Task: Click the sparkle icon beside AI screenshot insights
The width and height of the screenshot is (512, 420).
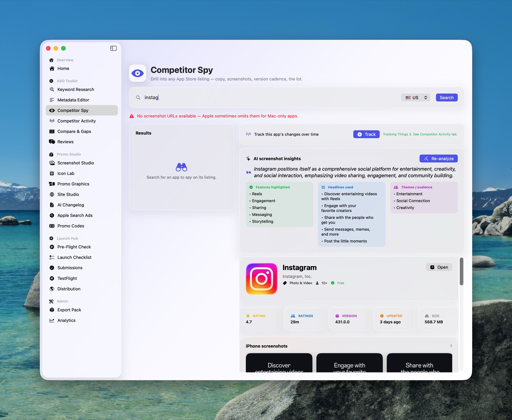Action: 248,159
